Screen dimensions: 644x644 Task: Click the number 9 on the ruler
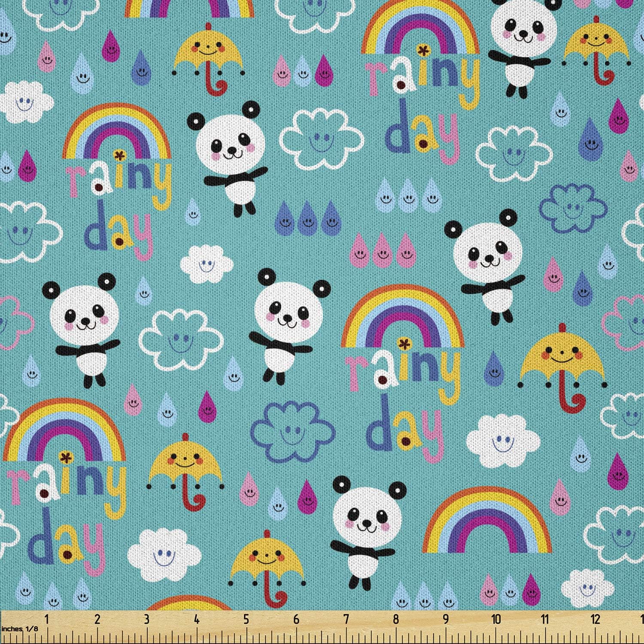pos(446,619)
